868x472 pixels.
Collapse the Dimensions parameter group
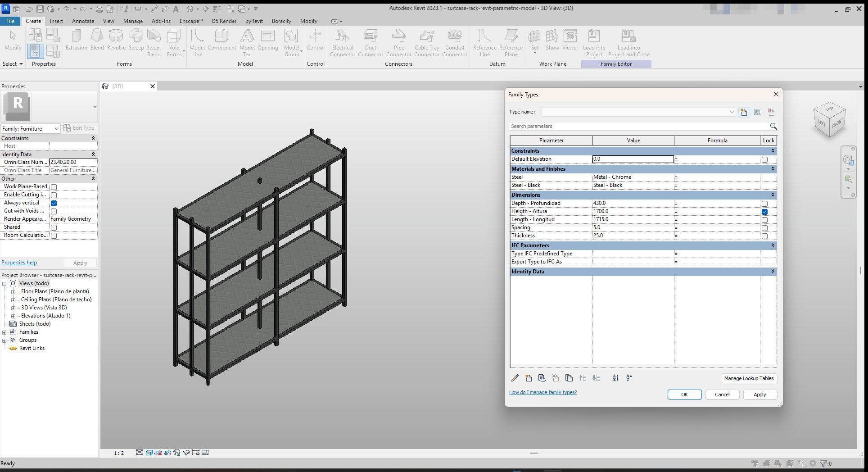pos(773,195)
